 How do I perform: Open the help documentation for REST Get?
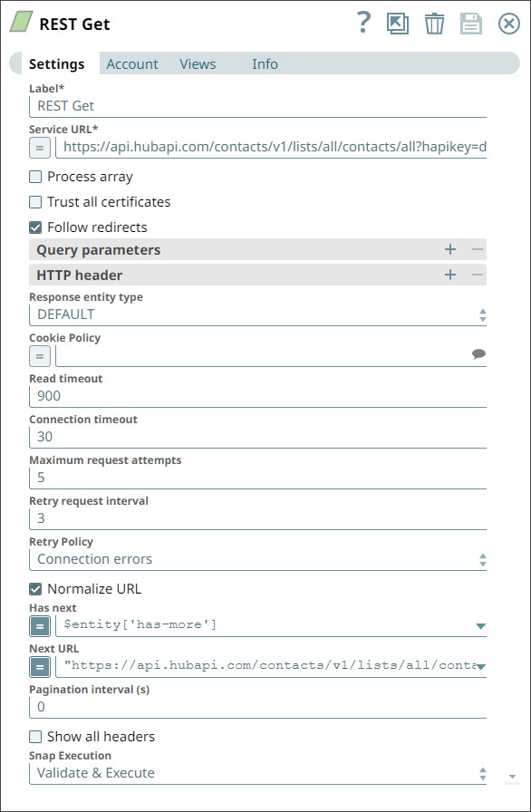362,24
